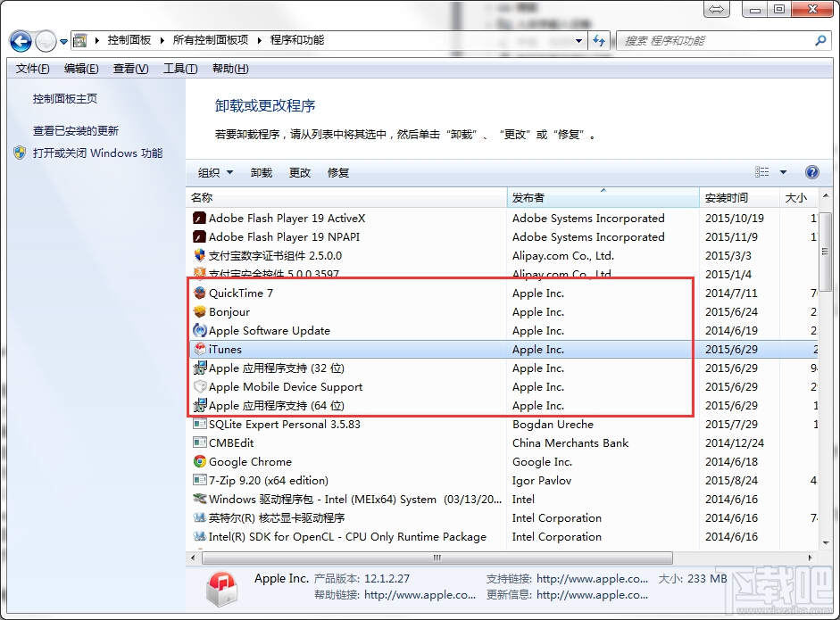Open the 文件(F) menu
The width and height of the screenshot is (840, 620).
pyautogui.click(x=32, y=69)
